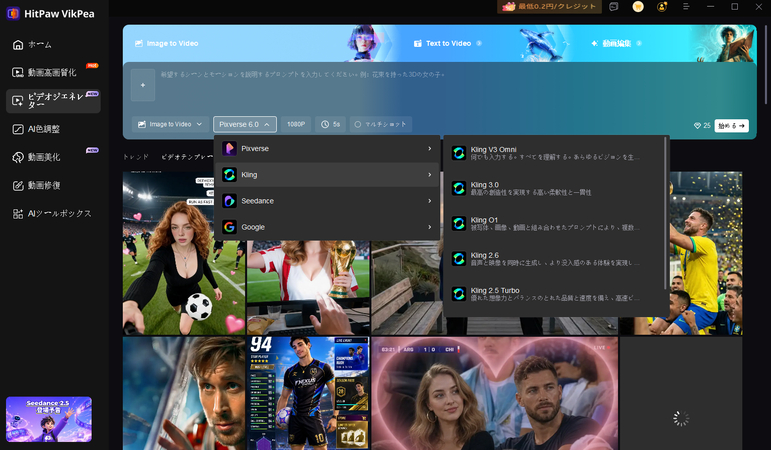The image size is (771, 450).
Task: Expand the Pixverse model submenu
Action: pyautogui.click(x=327, y=149)
